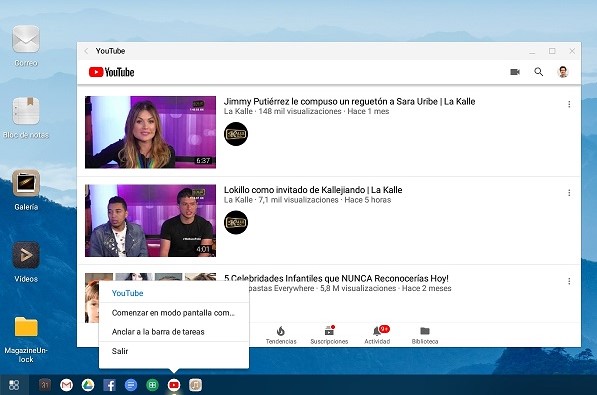Open Google Sheets from the taskbar
The width and height of the screenshot is (597, 395).
pos(152,385)
